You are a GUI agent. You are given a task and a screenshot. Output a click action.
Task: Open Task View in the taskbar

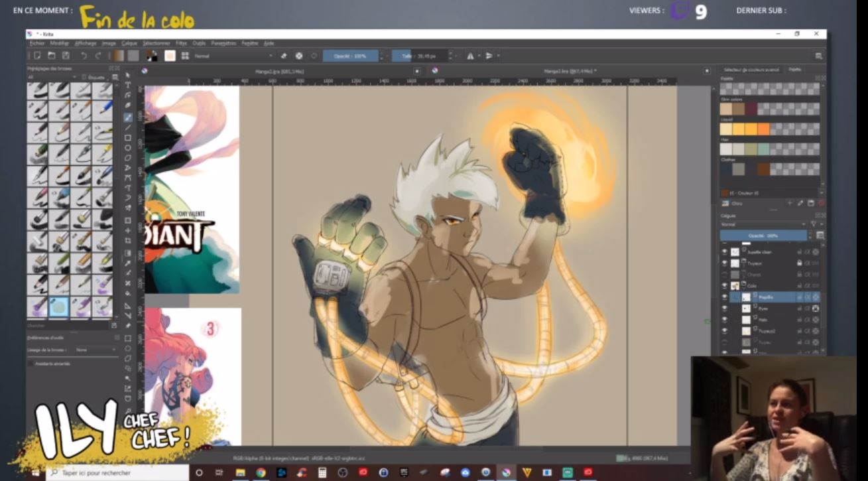[219, 473]
